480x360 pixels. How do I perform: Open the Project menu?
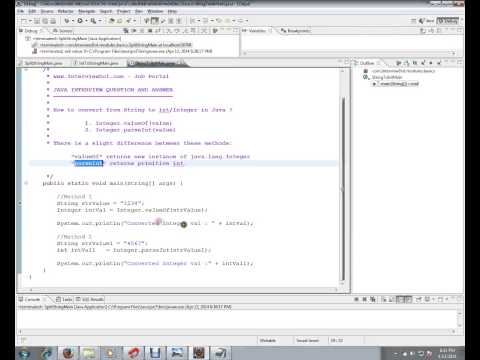pos(123,11)
